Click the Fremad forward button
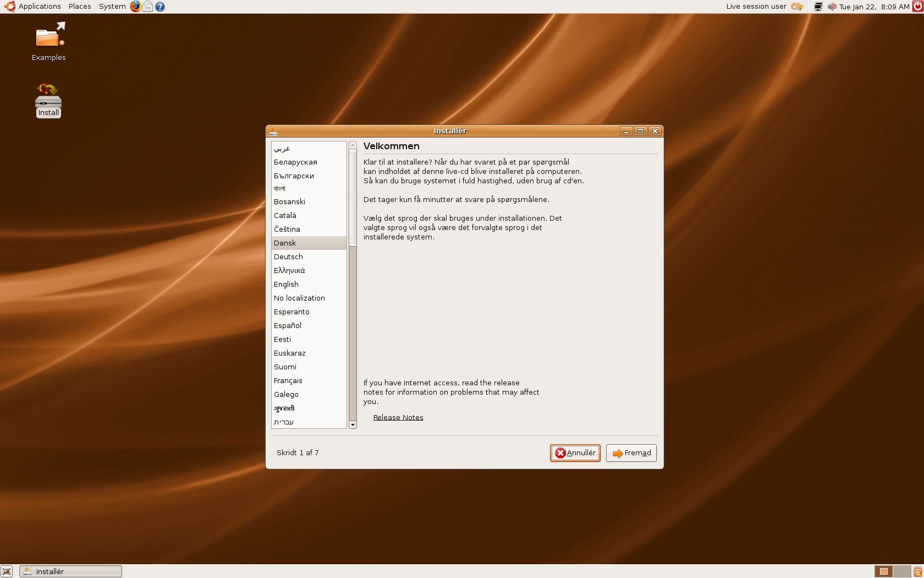 pos(631,453)
